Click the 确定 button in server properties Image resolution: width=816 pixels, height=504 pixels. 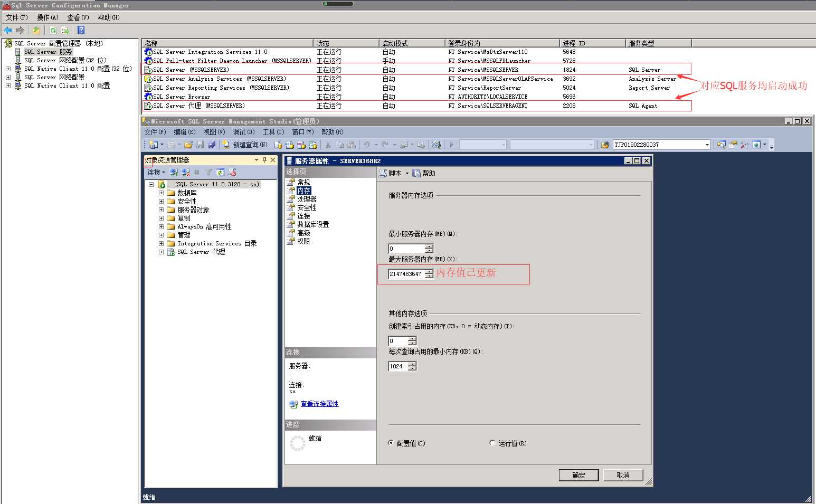point(578,475)
